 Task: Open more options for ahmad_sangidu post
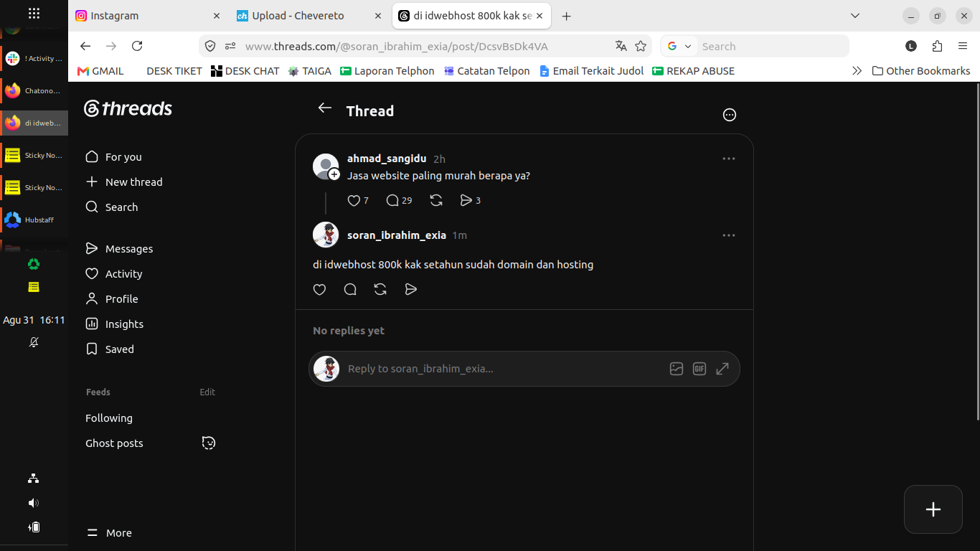tap(729, 159)
